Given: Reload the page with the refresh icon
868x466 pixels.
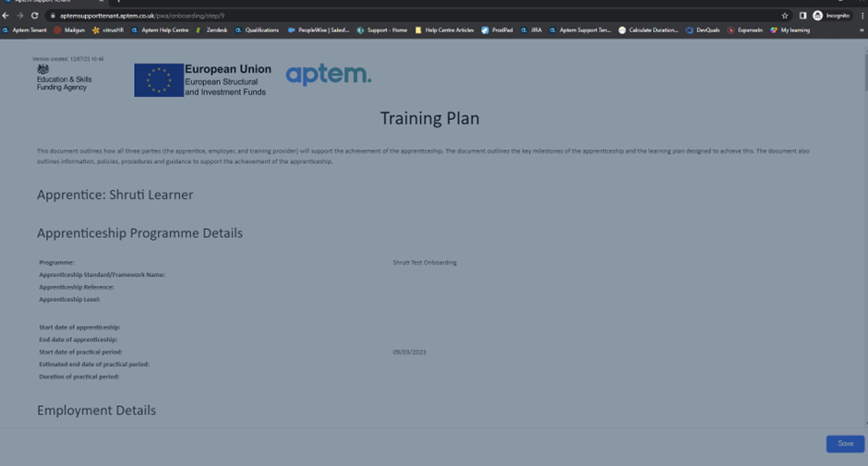Looking at the screenshot, I should (x=34, y=16).
